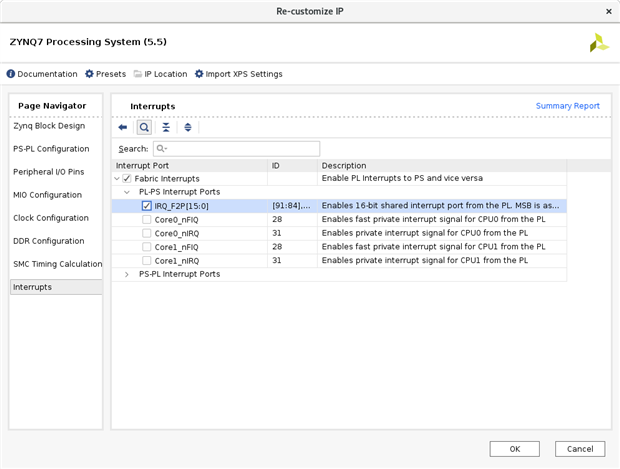This screenshot has height=469, width=620.
Task: Select description for Core0_nIRQ private interrupt
Action: pyautogui.click(x=425, y=233)
